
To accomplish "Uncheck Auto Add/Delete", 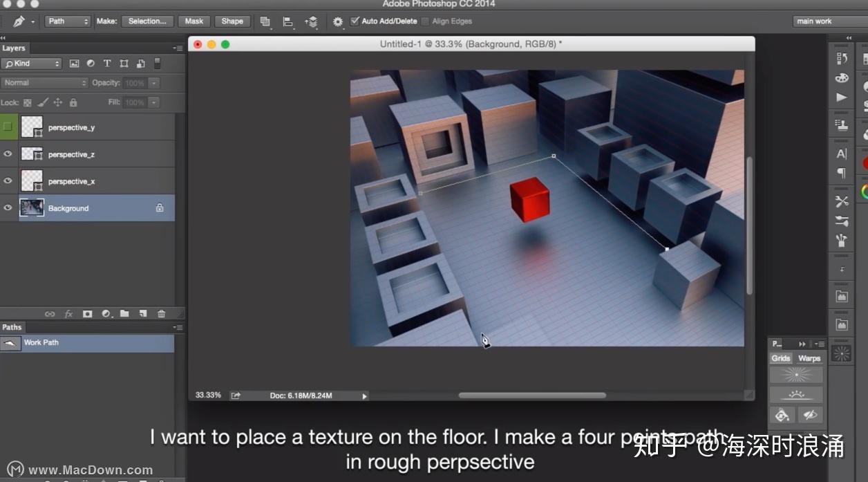I will (355, 21).
